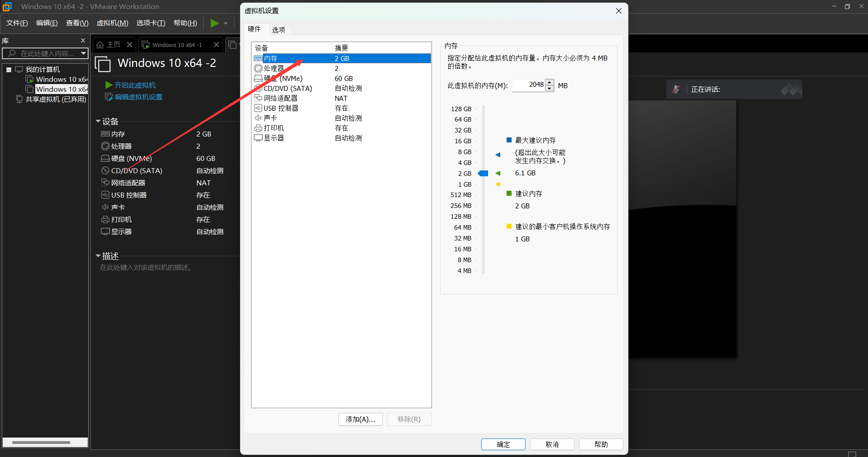This screenshot has height=457, width=868.
Task: Close the 主页 tab
Action: pyautogui.click(x=129, y=44)
